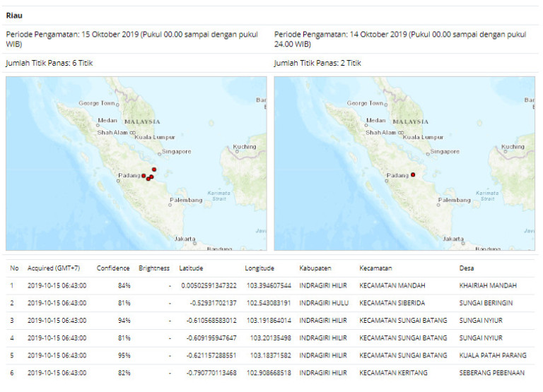The image size is (543, 392).
Task: Click longitude 103.191864014
Action: [x=269, y=321]
